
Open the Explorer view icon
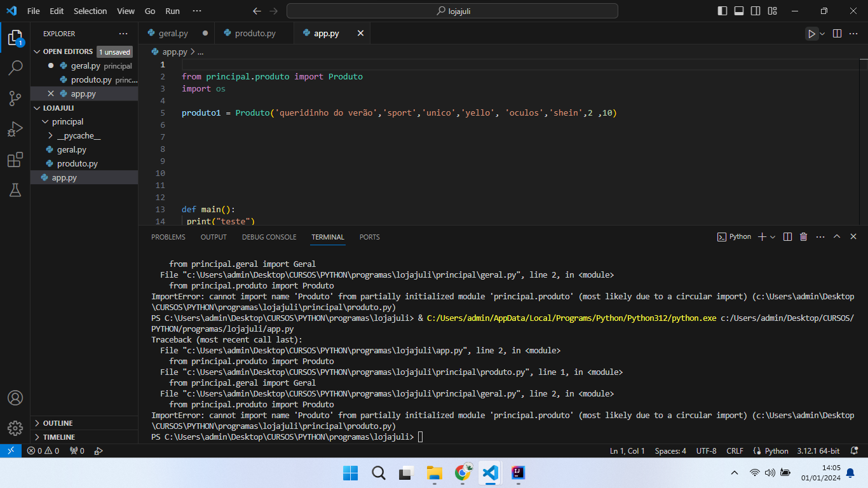(15, 36)
